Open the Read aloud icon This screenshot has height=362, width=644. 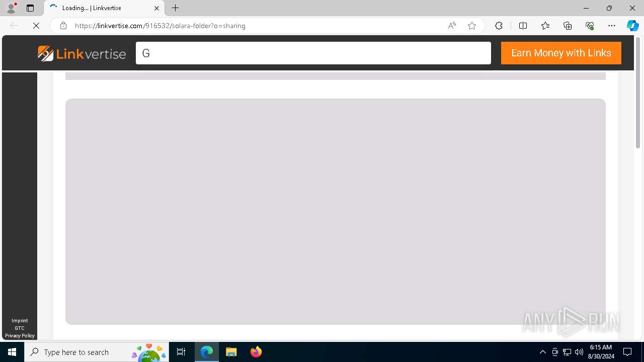point(452,26)
